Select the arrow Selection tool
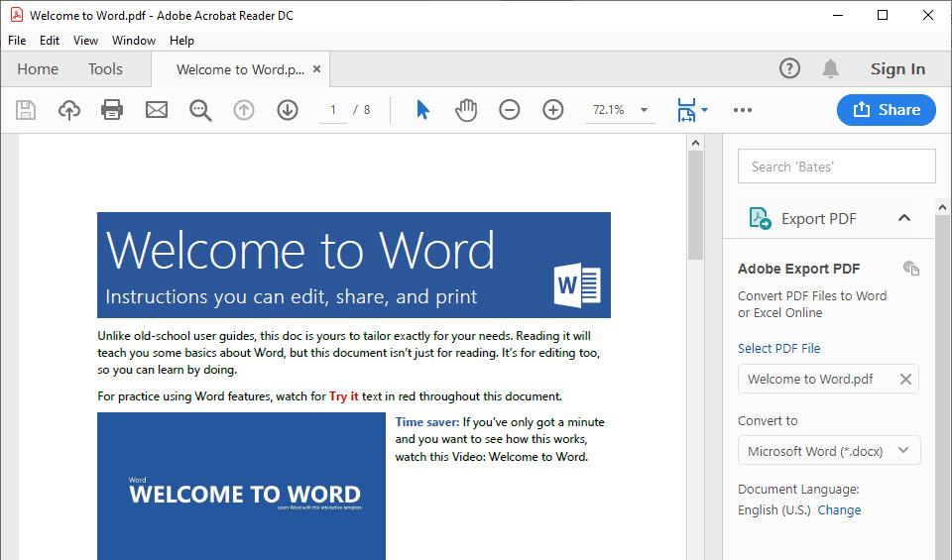This screenshot has width=952, height=560. click(x=423, y=110)
